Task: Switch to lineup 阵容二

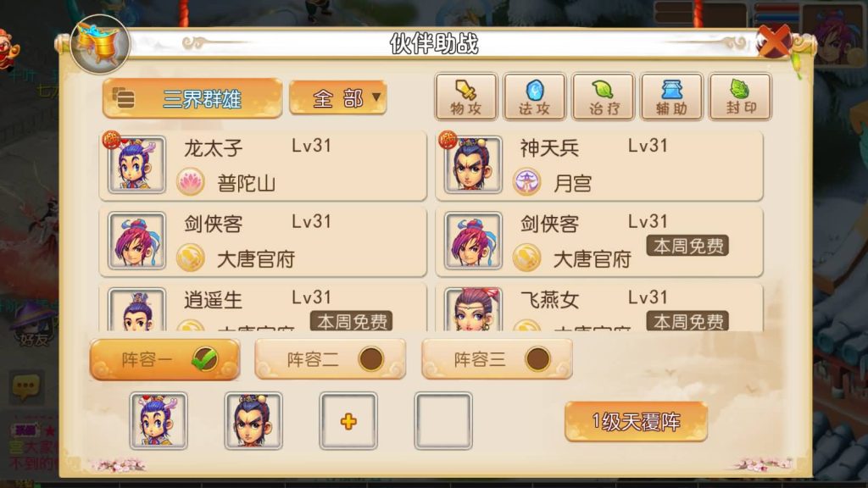Action: click(x=330, y=359)
